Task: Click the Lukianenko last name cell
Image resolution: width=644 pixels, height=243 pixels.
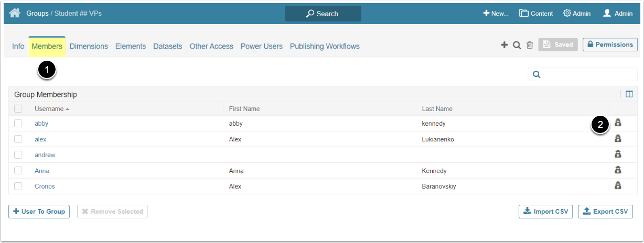Action: click(438, 139)
